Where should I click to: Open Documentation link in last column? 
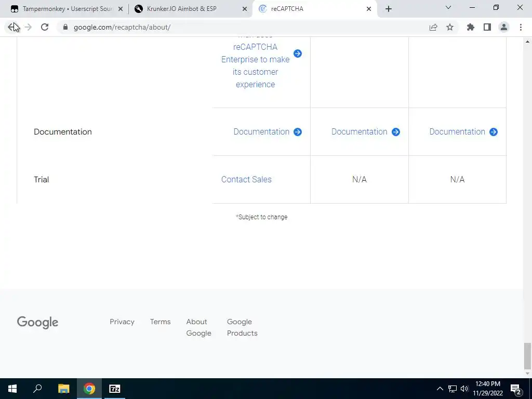click(457, 131)
